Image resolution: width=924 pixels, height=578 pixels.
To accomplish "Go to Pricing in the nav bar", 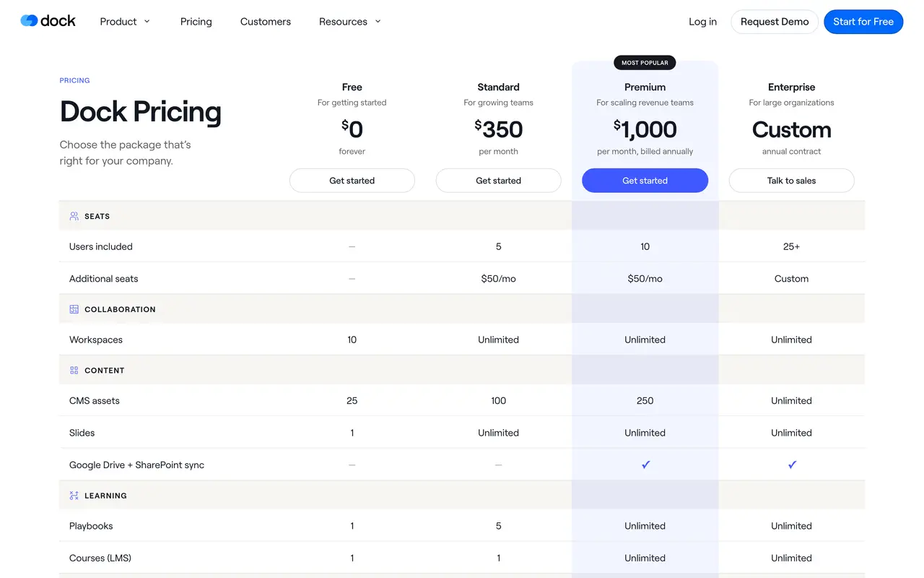I will pos(196,22).
